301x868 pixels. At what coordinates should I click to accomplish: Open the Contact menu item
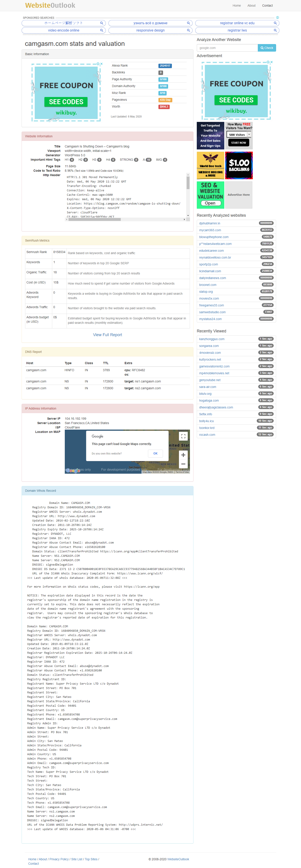[x=267, y=5]
